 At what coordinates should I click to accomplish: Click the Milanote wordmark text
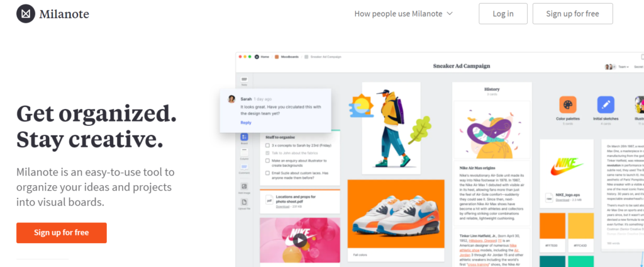coord(64,14)
